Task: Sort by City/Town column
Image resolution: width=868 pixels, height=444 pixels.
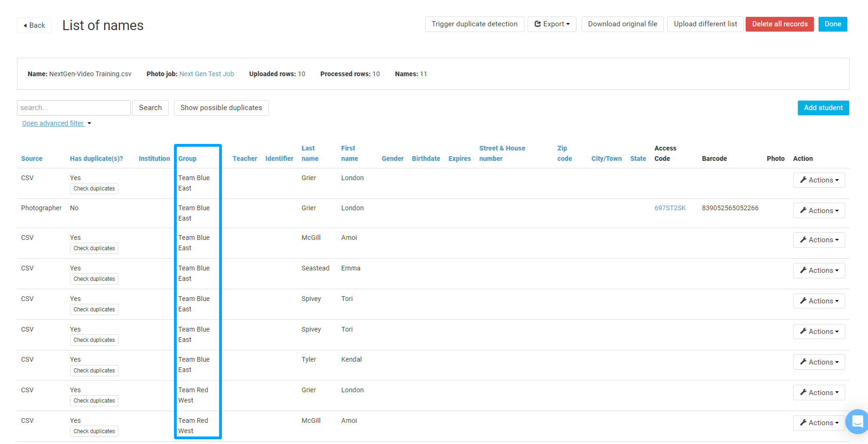Action: point(607,159)
